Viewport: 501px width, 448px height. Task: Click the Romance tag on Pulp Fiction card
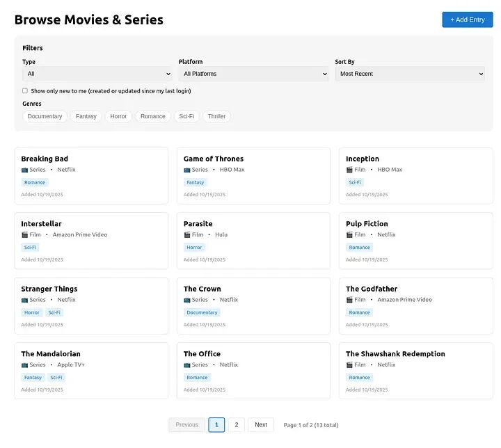click(x=360, y=248)
